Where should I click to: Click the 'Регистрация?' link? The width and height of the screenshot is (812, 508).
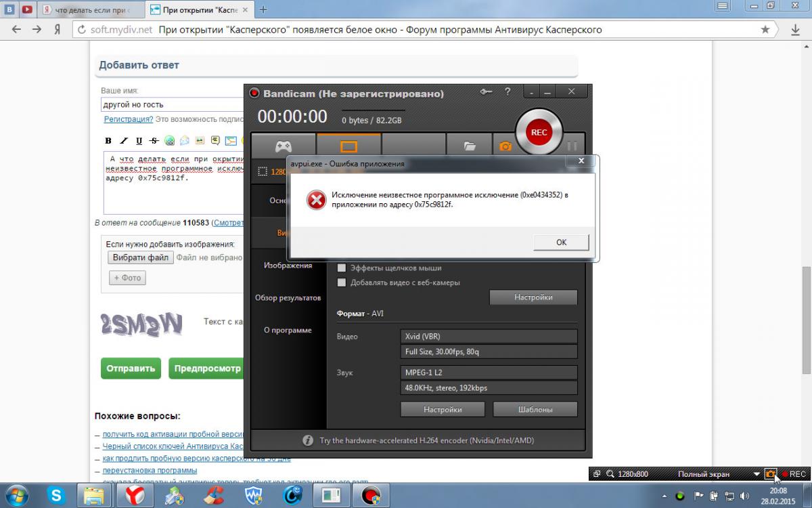tap(129, 119)
